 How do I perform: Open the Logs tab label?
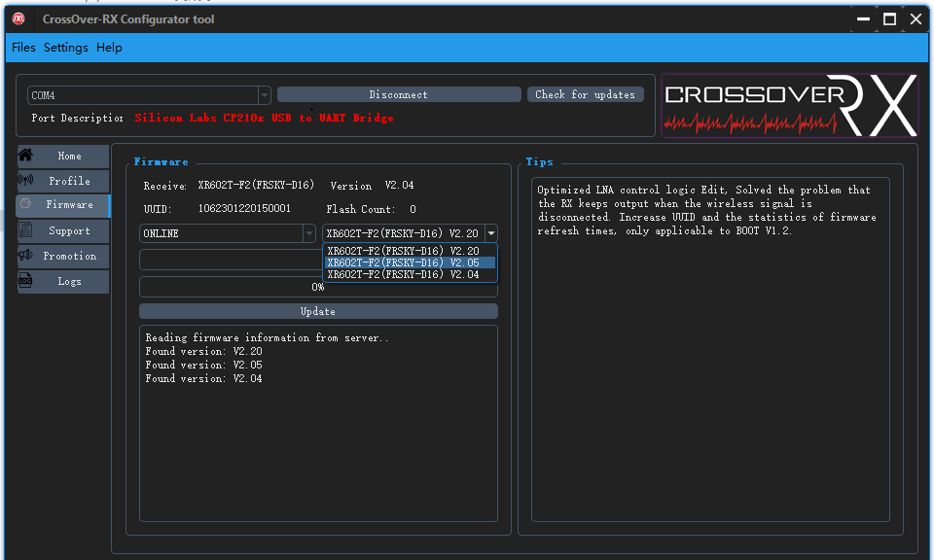70,282
